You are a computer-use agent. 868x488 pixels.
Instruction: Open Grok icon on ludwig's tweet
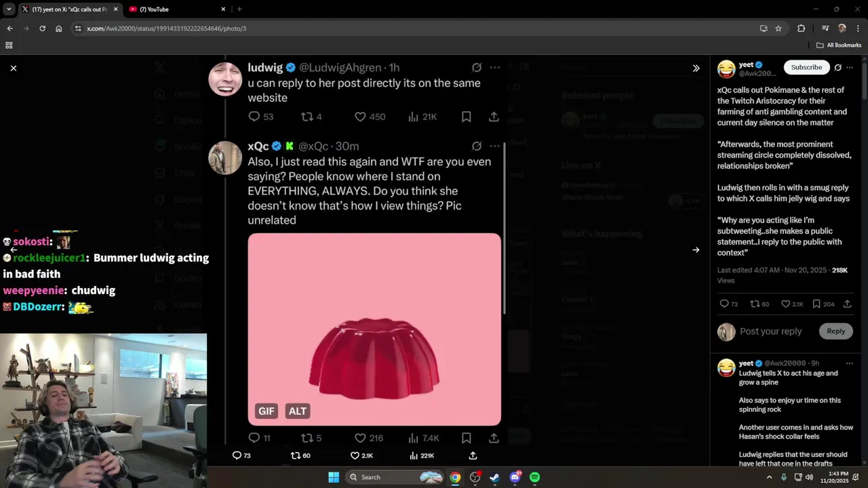click(x=477, y=68)
